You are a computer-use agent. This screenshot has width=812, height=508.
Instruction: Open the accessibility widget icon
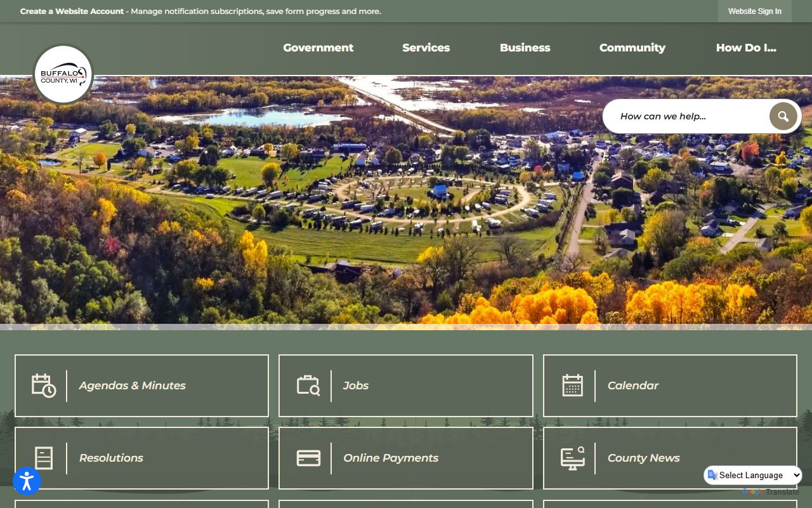(x=27, y=481)
